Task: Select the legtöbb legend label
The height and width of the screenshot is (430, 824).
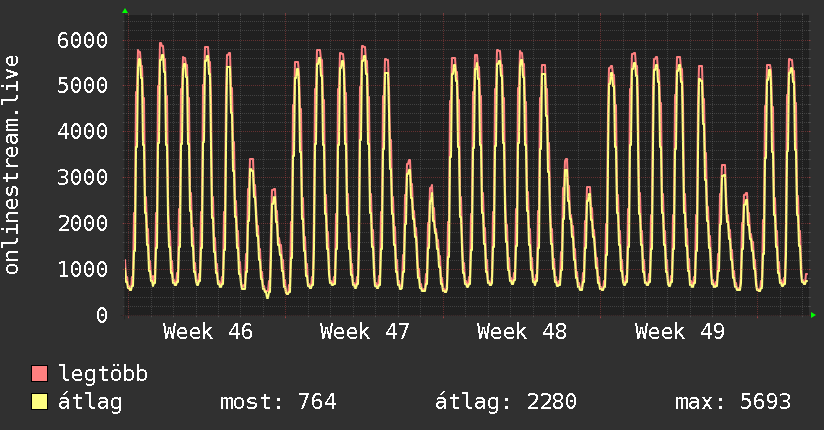Action: (x=103, y=374)
